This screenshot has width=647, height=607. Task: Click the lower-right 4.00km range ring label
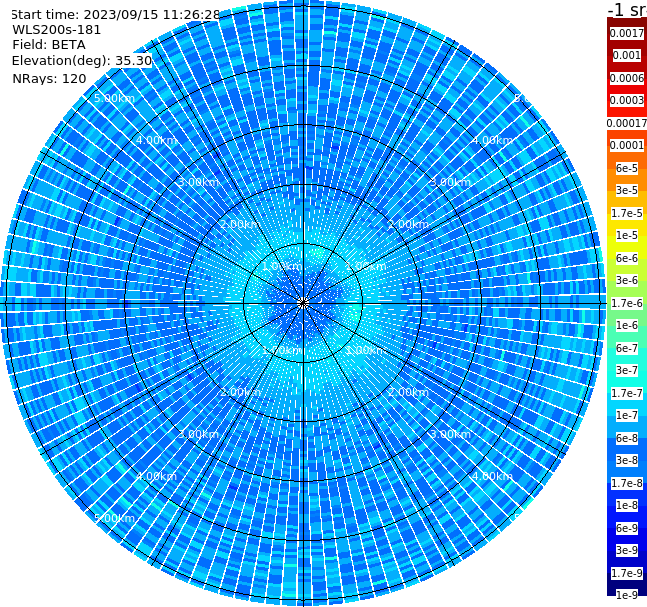click(492, 476)
